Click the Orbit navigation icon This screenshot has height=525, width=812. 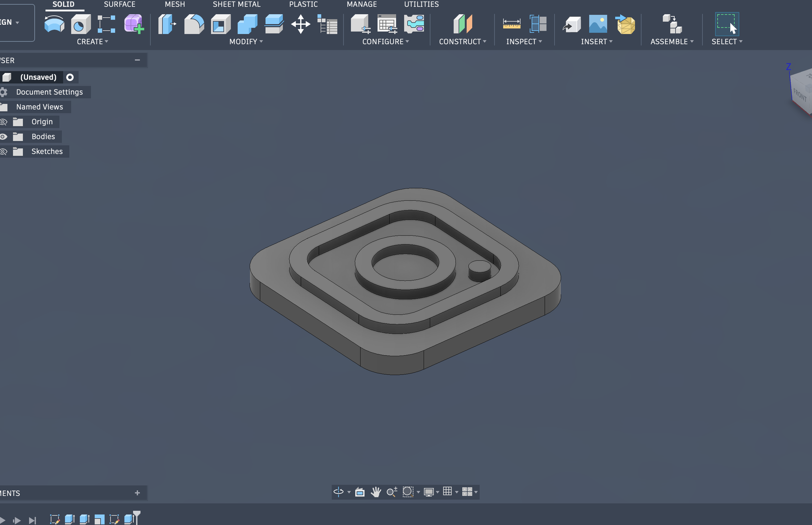338,492
